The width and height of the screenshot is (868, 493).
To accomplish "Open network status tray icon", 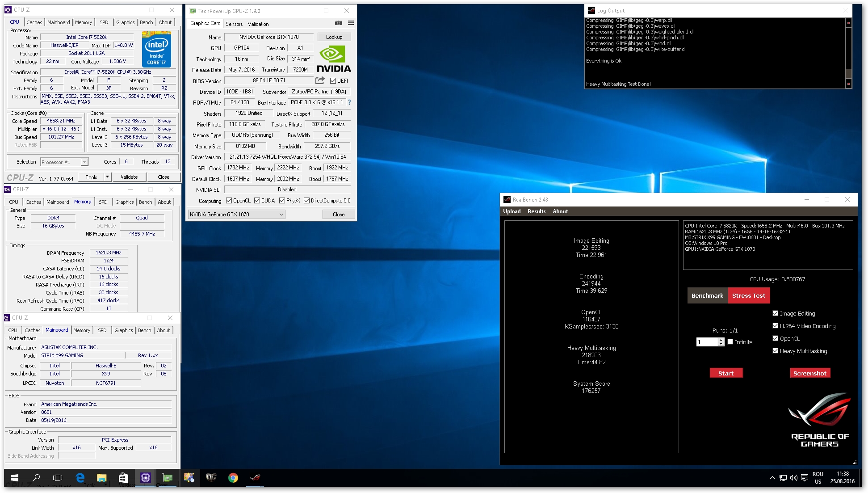I will tap(783, 478).
